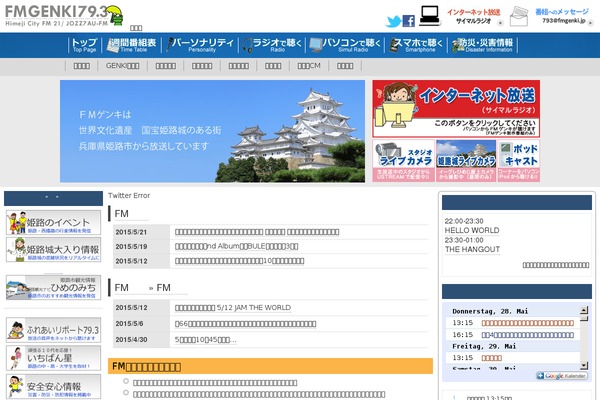
Task: Open 姫路のイベント sidebar banner
Action: (x=54, y=222)
